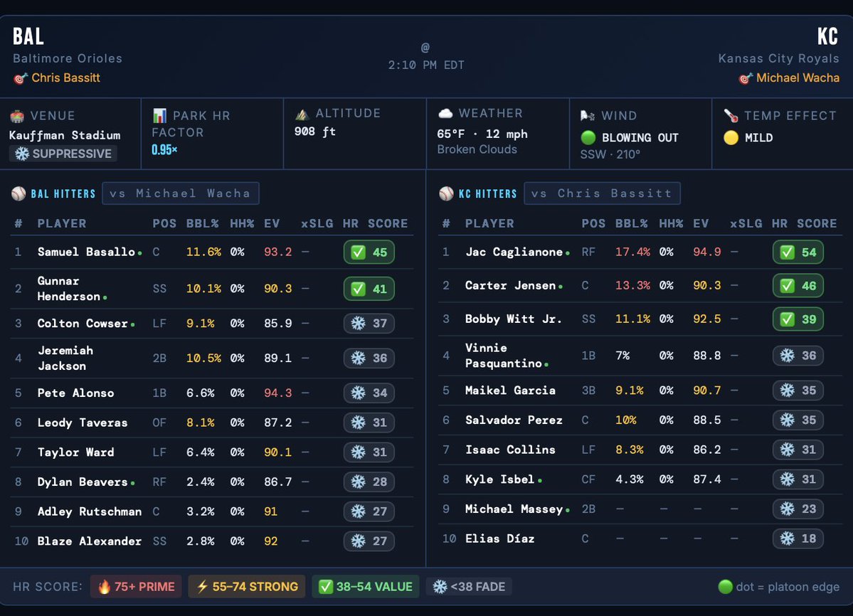
Task: Select Bobby Witt Jr. in KC lineup
Action: click(x=512, y=319)
